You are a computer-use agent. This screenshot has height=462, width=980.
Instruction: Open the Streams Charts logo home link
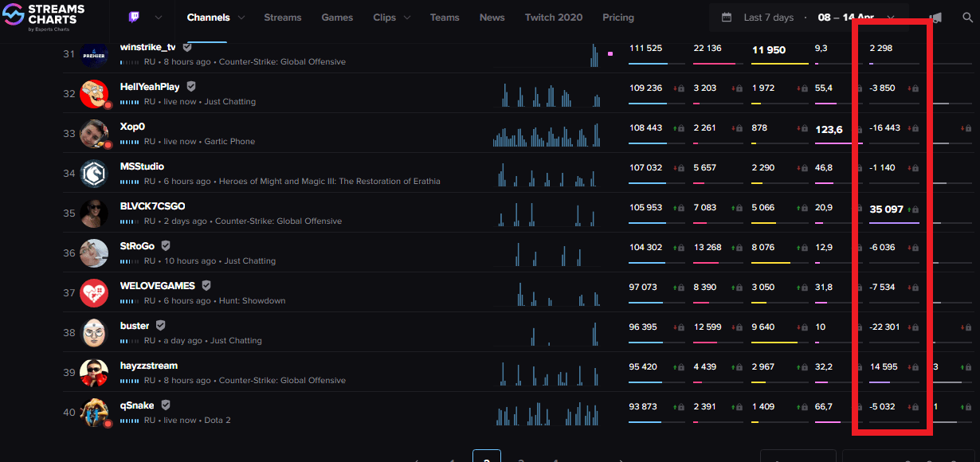click(43, 18)
